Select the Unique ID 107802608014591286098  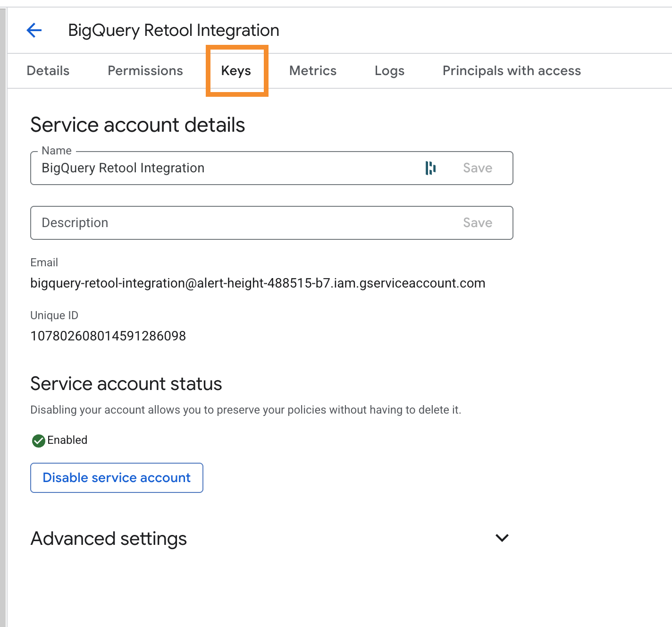pyautogui.click(x=108, y=336)
